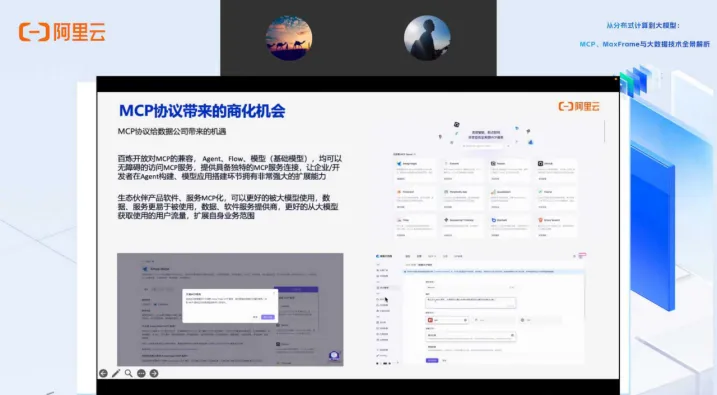The height and width of the screenshot is (395, 717).
Task: Close the dialog with its X
Action: coord(274,293)
